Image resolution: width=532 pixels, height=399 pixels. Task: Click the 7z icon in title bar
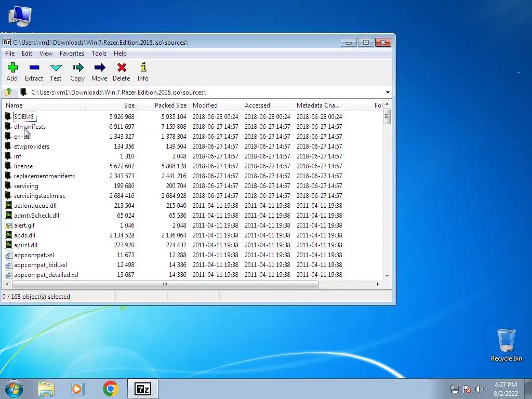coord(6,42)
